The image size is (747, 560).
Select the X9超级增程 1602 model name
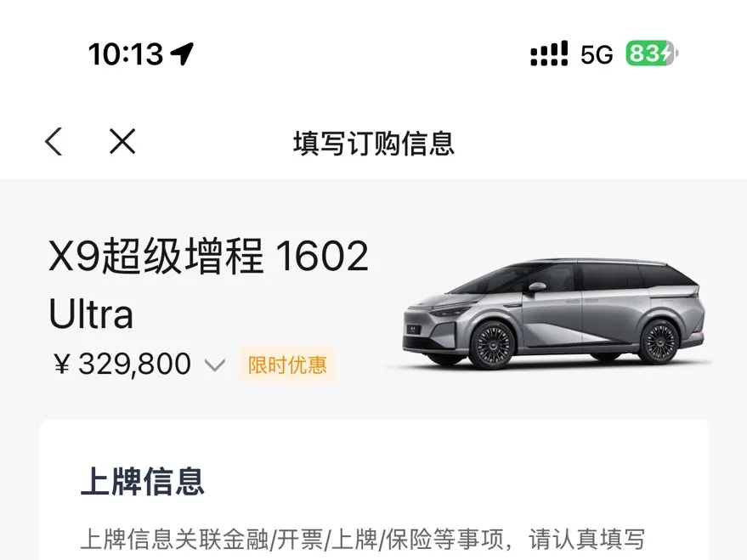click(209, 256)
